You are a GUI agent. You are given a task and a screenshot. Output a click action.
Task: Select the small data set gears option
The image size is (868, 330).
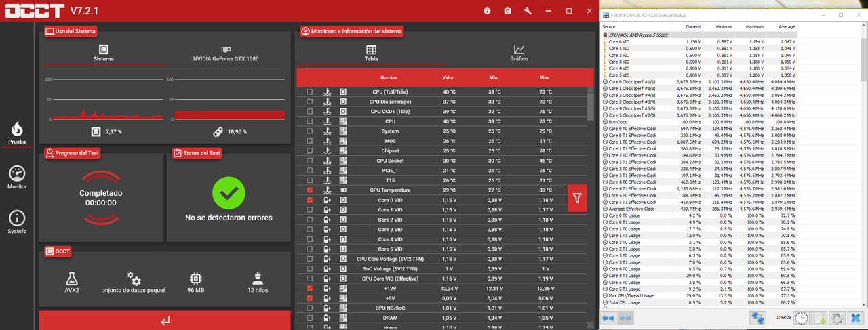pyautogui.click(x=134, y=283)
